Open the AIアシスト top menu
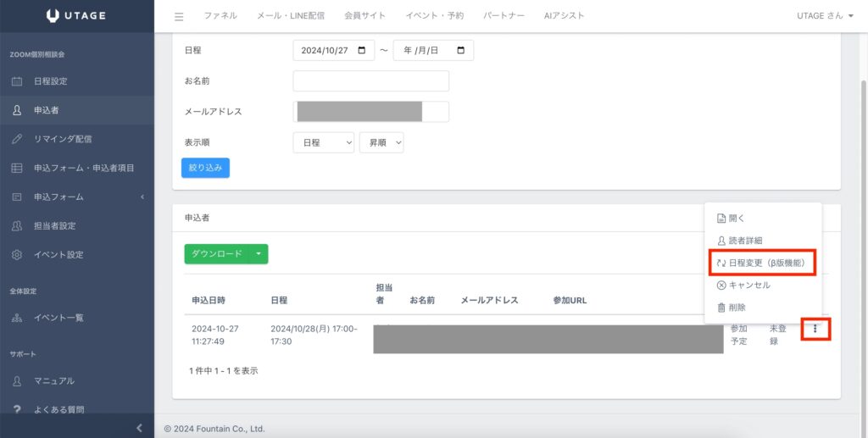The image size is (868, 438). [564, 15]
